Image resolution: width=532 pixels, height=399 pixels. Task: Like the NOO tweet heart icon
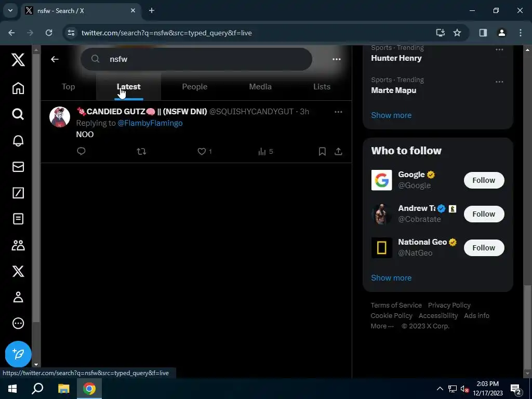tap(202, 151)
